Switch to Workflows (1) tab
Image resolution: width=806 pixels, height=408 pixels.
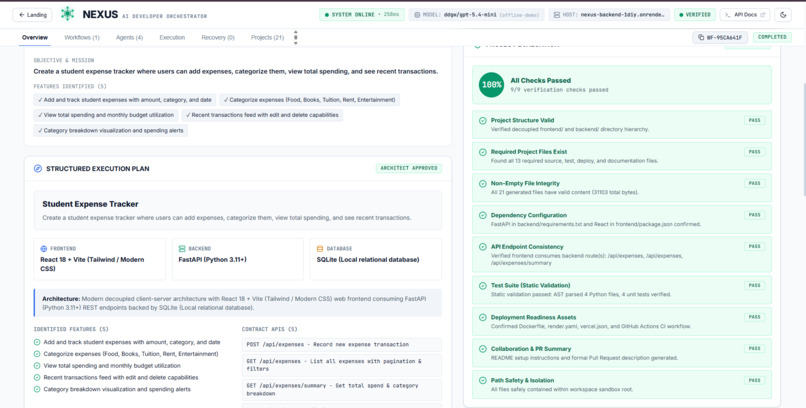(x=82, y=38)
